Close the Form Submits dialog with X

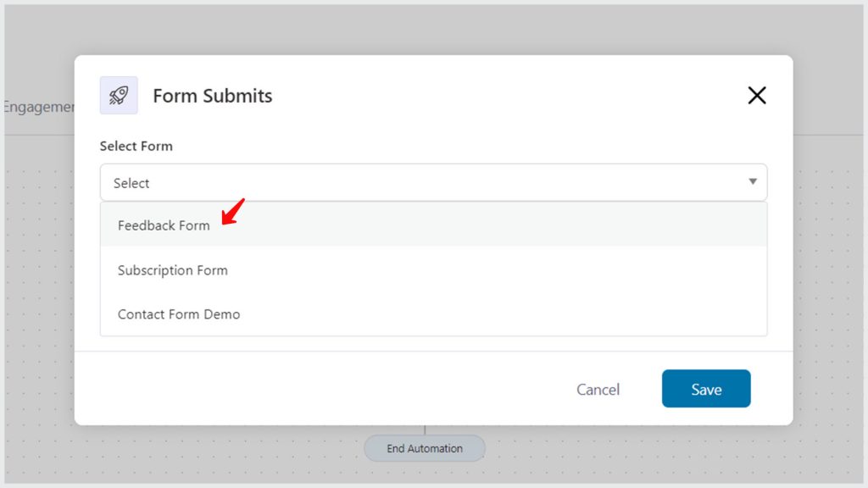point(757,95)
